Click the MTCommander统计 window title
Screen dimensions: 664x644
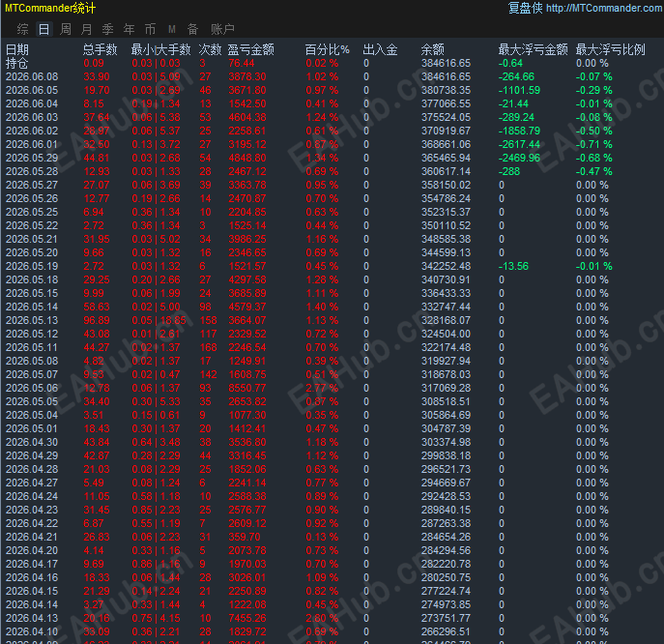[50, 8]
